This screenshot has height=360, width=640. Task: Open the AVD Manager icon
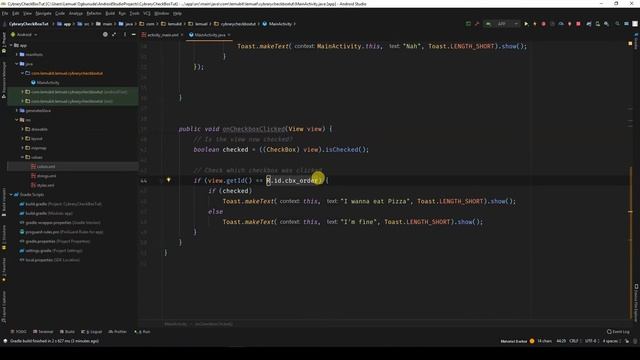click(x=598, y=24)
